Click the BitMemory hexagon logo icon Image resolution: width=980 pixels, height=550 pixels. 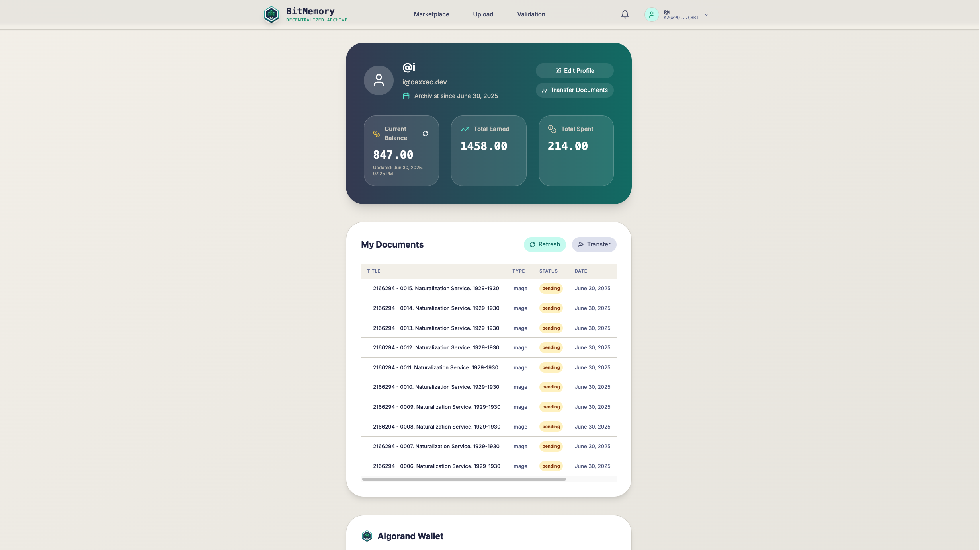[x=271, y=15]
